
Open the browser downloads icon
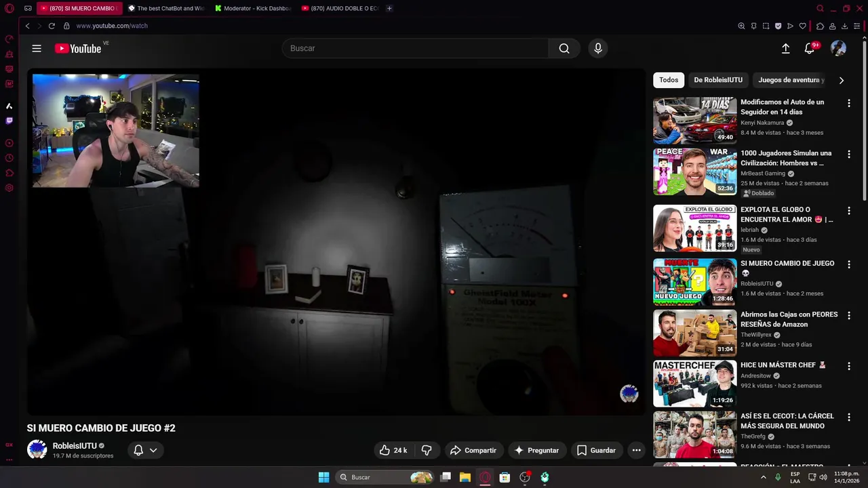tap(845, 26)
